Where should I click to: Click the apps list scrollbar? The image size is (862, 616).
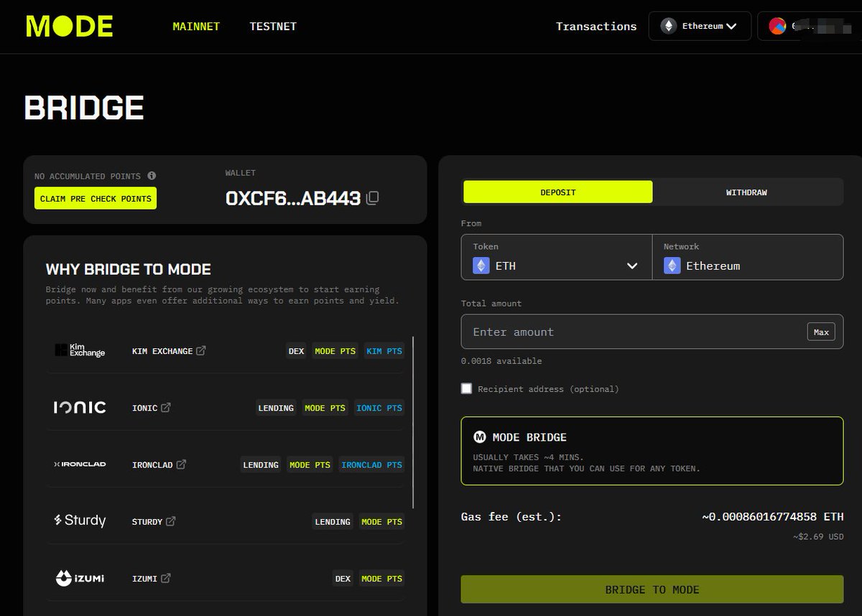tap(413, 422)
